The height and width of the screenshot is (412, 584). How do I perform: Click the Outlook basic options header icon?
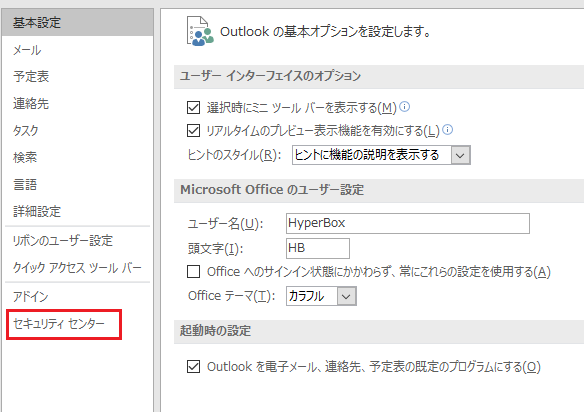tap(200, 31)
